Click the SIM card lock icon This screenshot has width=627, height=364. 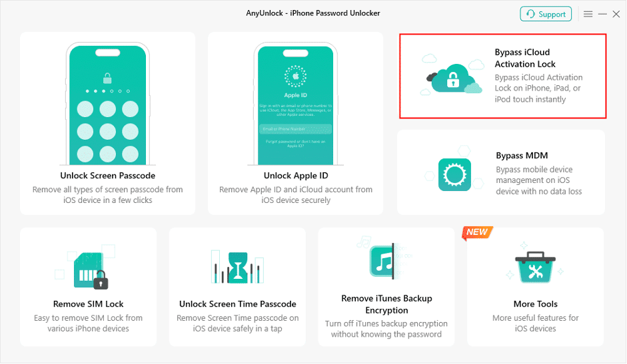tap(91, 270)
